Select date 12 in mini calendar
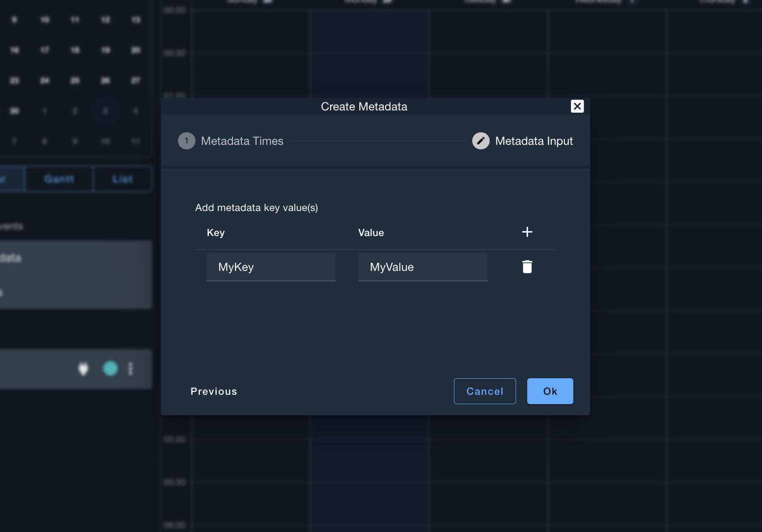The height and width of the screenshot is (532, 762). coord(106,20)
